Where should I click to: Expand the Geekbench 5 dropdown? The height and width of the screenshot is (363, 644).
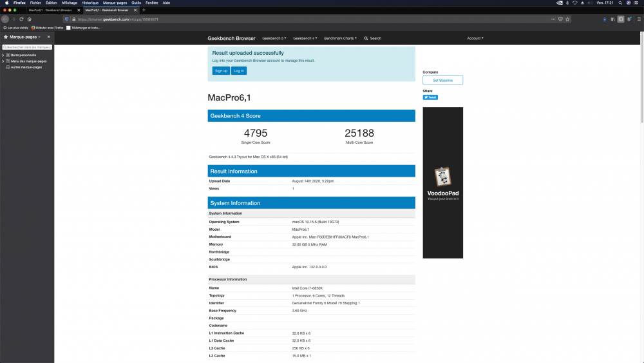pyautogui.click(x=274, y=38)
